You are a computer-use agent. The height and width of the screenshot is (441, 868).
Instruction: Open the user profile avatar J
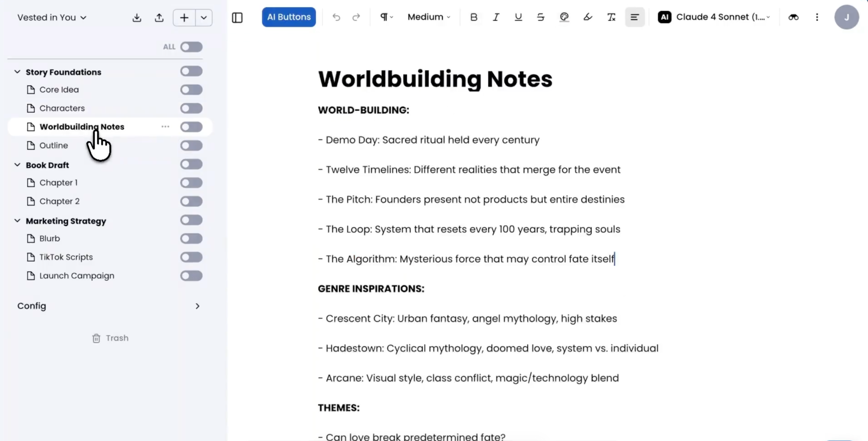pyautogui.click(x=846, y=17)
